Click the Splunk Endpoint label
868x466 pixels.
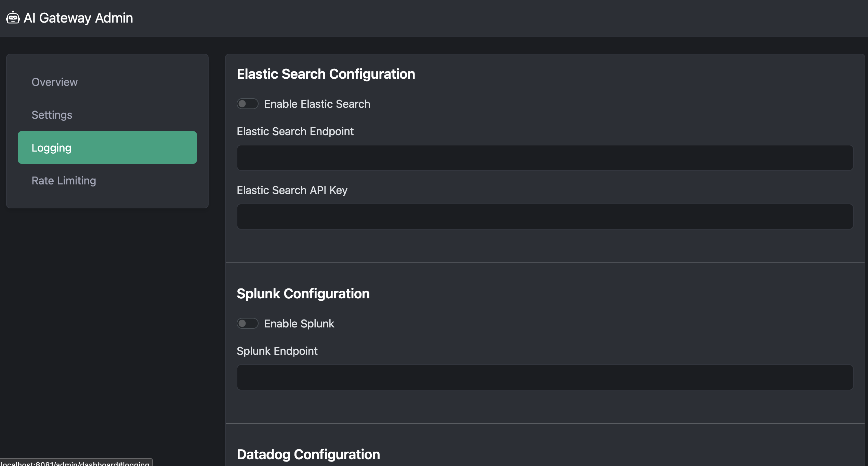(277, 351)
